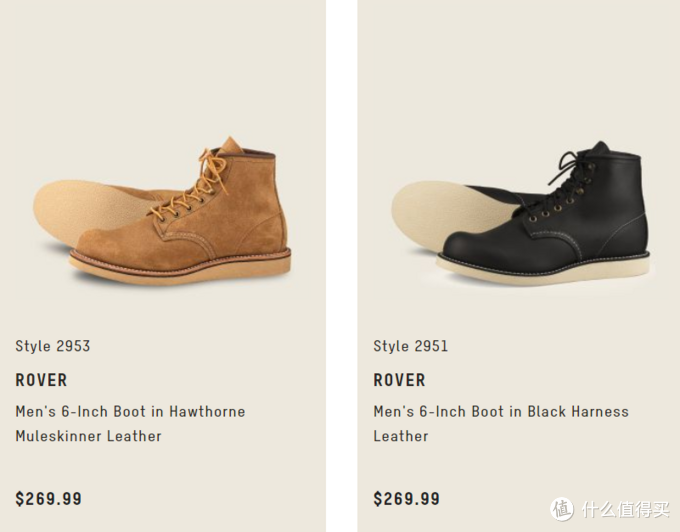Open the ROVER title above Hawthorne description
The image size is (680, 532).
42,380
